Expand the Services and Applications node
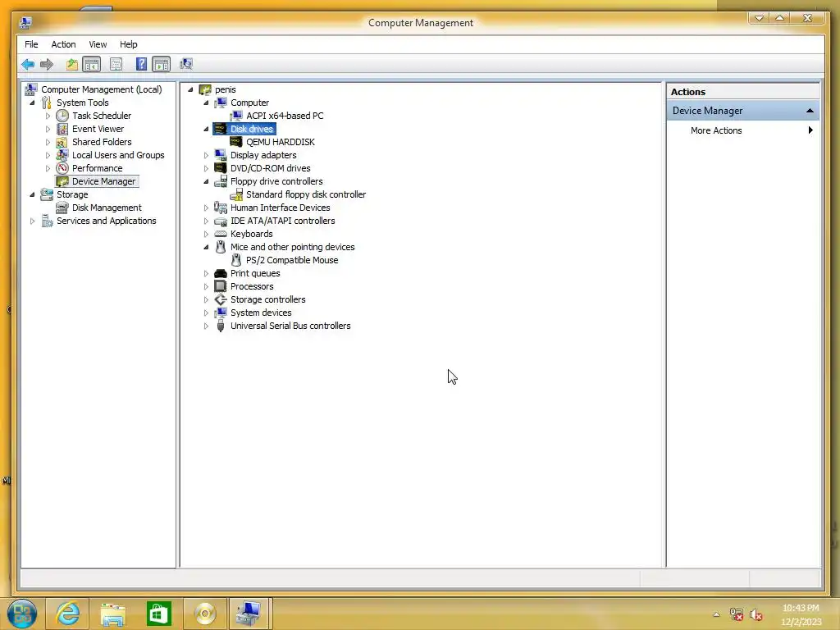Image resolution: width=840 pixels, height=630 pixels. 32,221
